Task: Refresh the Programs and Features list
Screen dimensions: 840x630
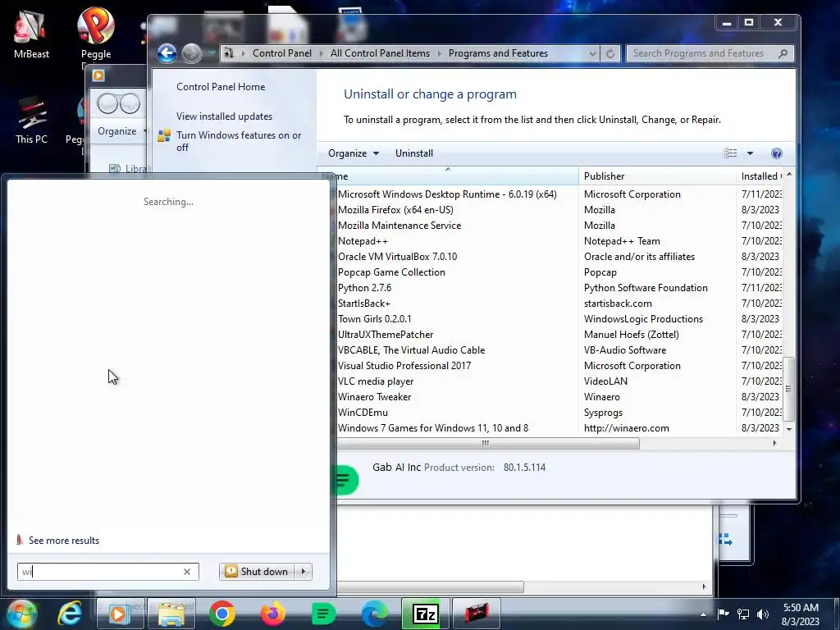Action: (x=610, y=53)
